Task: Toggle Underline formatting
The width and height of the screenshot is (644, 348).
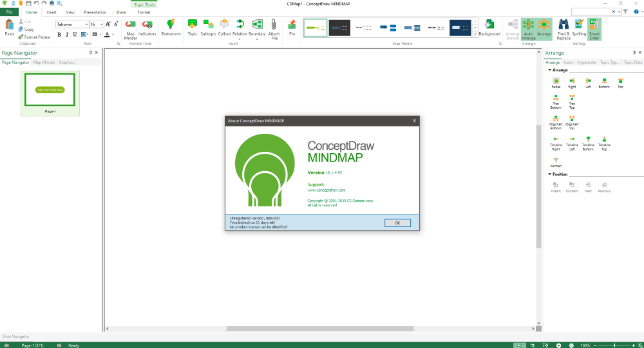Action: pos(75,35)
